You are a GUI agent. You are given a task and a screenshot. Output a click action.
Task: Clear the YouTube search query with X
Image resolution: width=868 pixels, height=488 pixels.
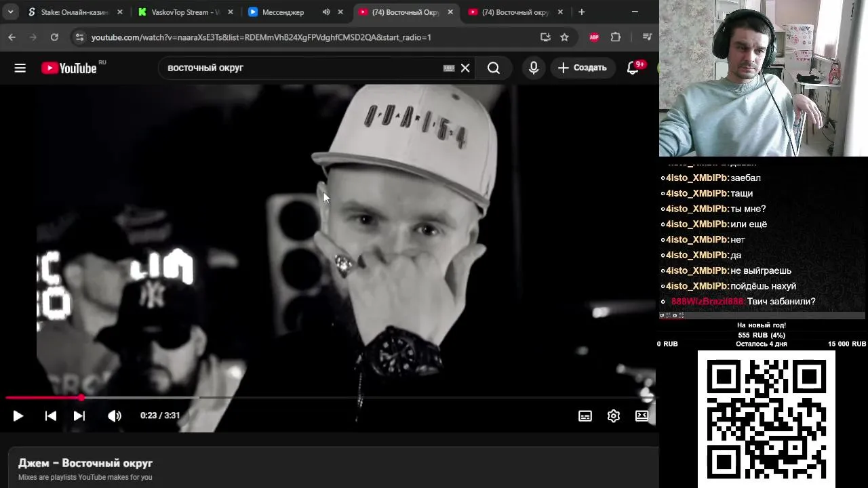[465, 68]
